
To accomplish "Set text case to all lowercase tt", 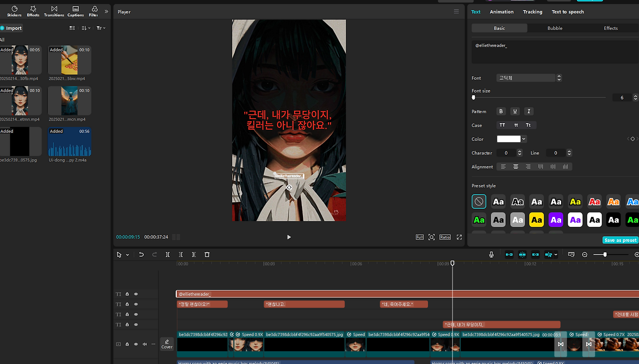I will point(516,125).
